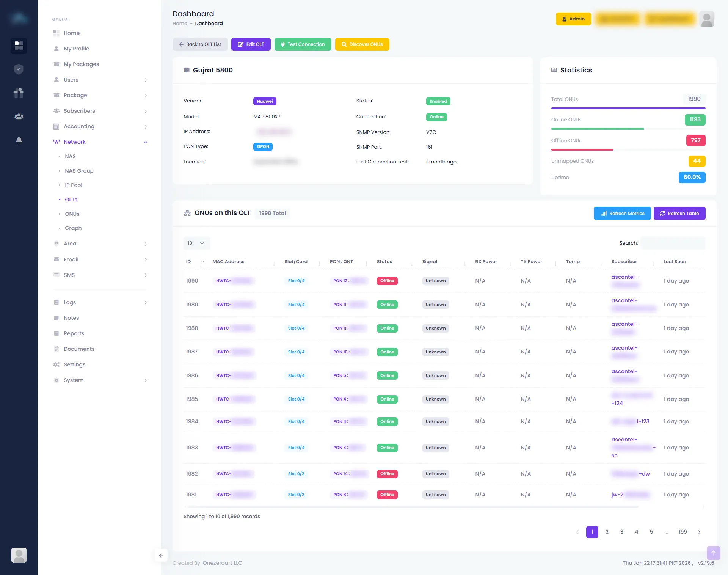This screenshot has height=575, width=728.
Task: Open the users group icon in rail
Action: point(19,116)
